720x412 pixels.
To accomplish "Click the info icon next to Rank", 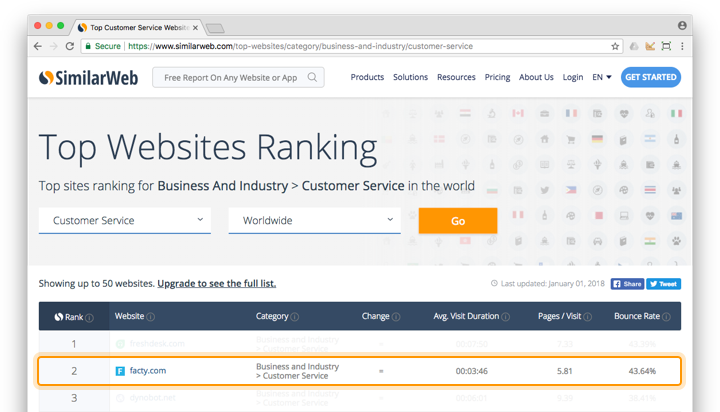I will 90,317.
